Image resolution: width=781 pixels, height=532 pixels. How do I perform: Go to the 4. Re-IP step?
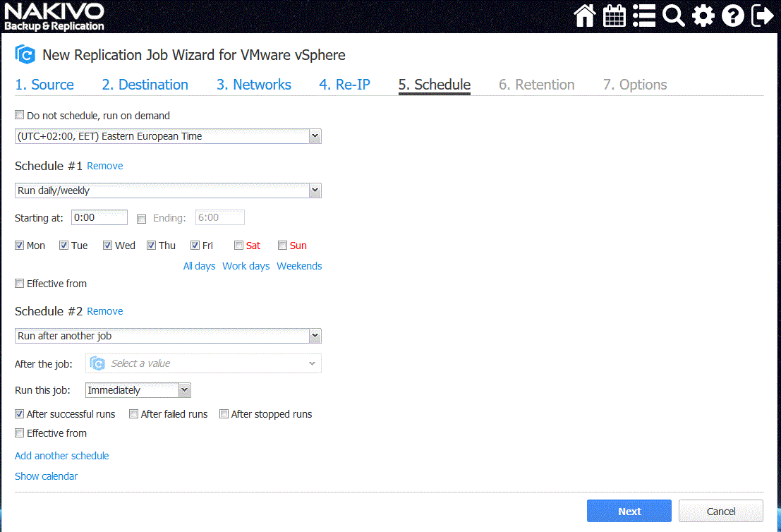tap(345, 85)
